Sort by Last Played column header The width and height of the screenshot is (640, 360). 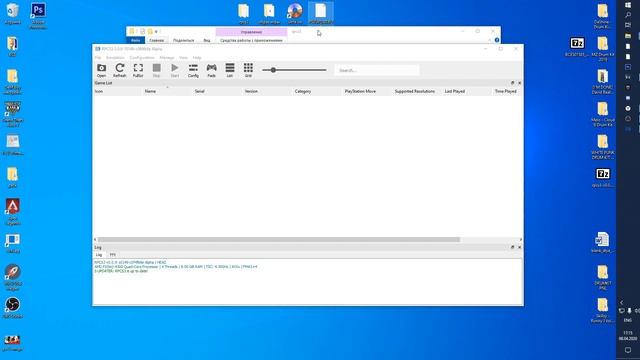click(455, 91)
